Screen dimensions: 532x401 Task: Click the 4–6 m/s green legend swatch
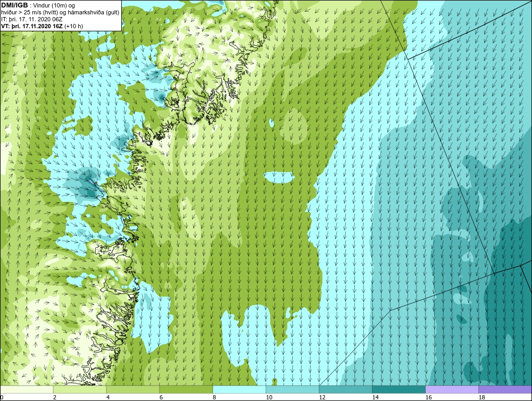(133, 389)
